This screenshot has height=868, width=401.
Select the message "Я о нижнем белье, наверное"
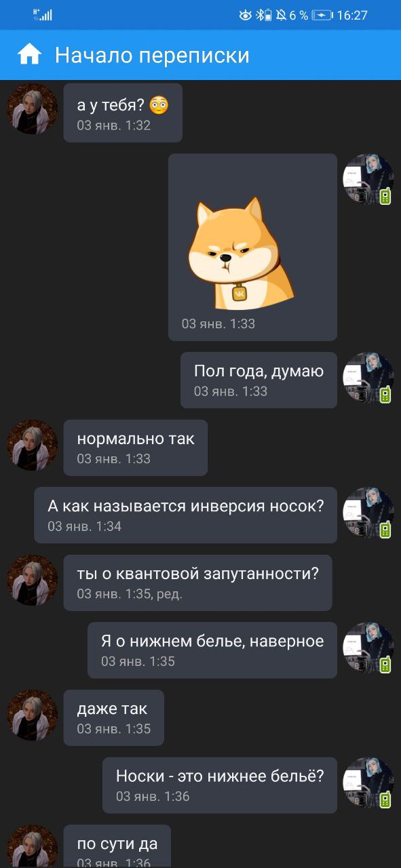(x=212, y=650)
